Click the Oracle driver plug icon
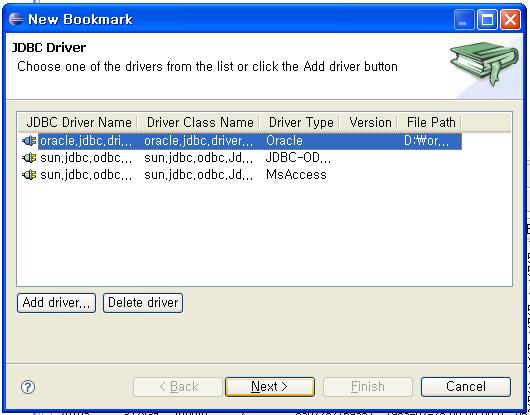Image resolution: width=530 pixels, height=415 pixels. [x=29, y=141]
